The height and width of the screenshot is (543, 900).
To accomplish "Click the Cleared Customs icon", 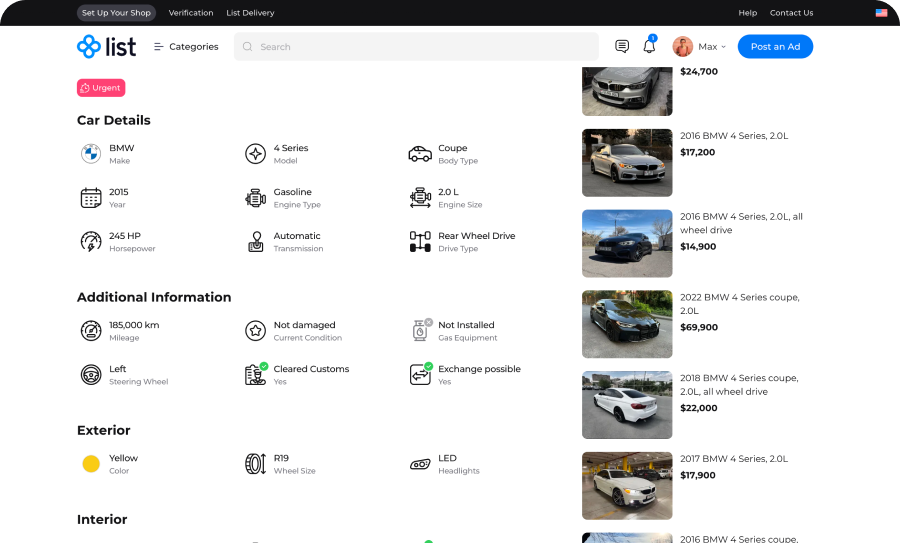I will pos(256,374).
